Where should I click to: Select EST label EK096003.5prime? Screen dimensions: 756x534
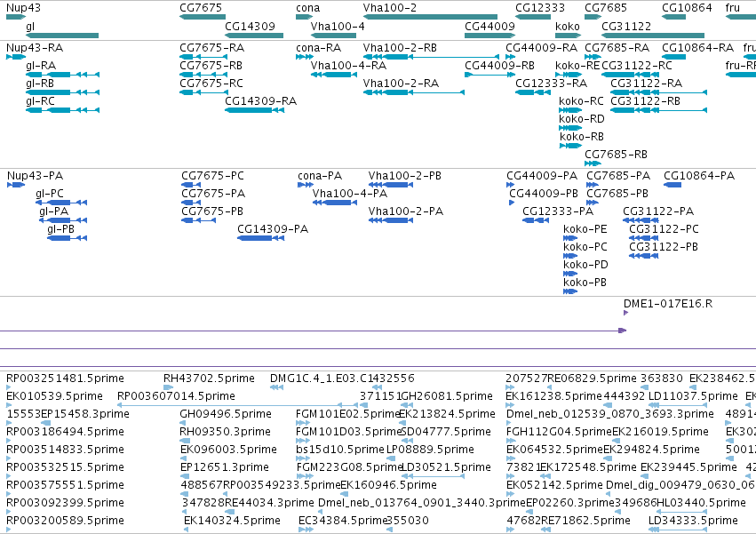pyautogui.click(x=228, y=450)
